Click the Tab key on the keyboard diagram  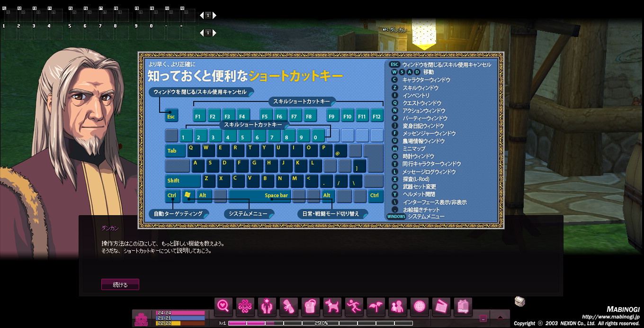point(176,151)
